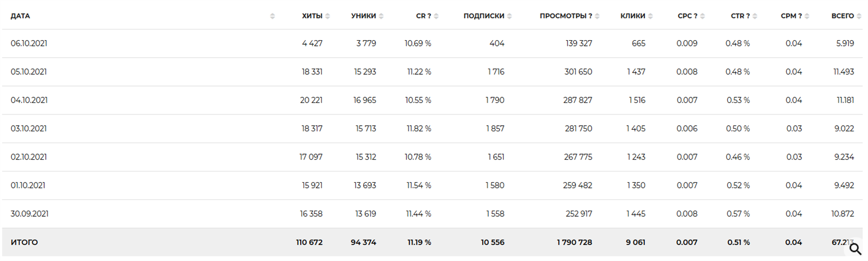Sort by ХИТЫ column sort icon
868x261 pixels.
pos(328,16)
